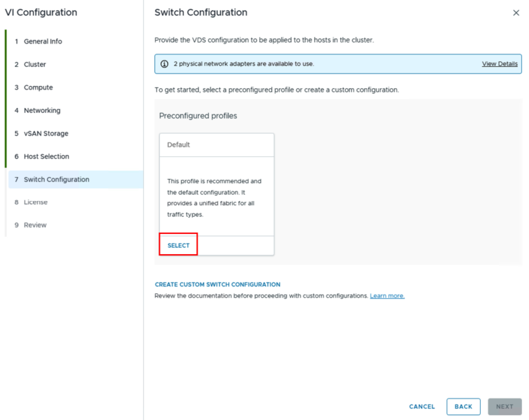Open View Details link for adapters
Viewport: 529px width, 420px height.
pos(499,64)
